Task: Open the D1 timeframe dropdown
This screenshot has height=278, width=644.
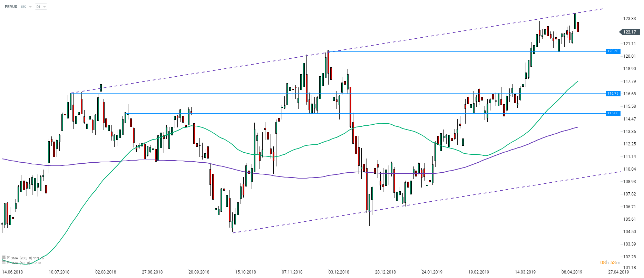Action: (41, 7)
